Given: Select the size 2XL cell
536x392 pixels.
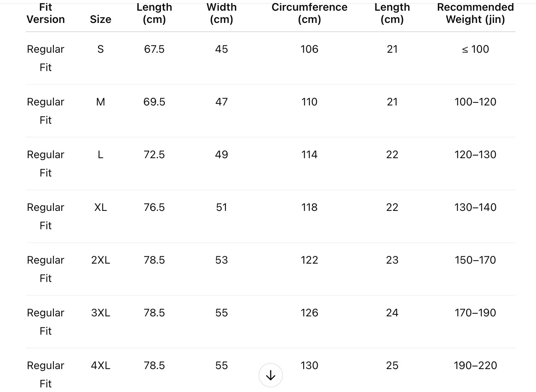Looking at the screenshot, I should tap(101, 260).
